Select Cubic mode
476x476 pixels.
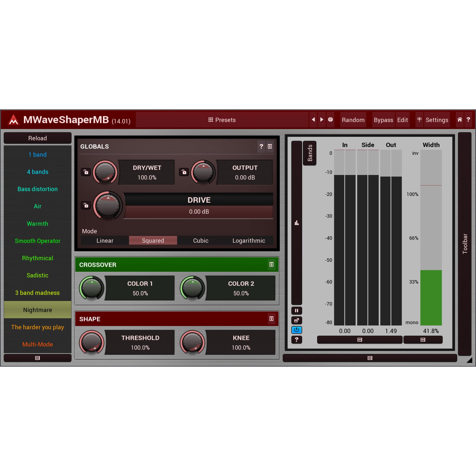point(201,240)
